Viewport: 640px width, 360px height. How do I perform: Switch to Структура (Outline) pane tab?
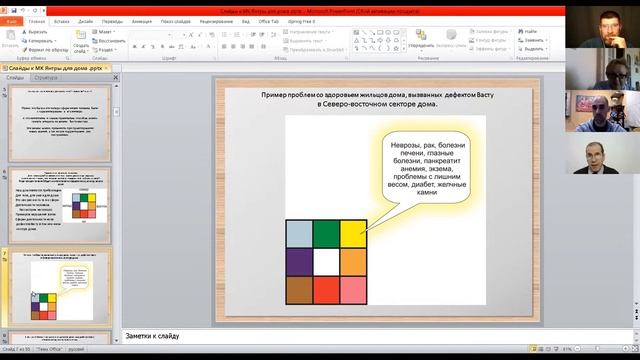click(46, 78)
